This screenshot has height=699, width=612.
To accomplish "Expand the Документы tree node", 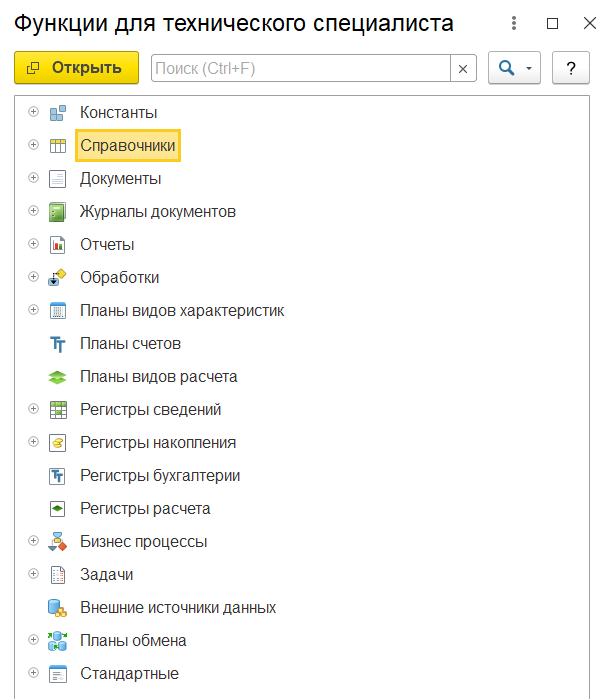I will (x=33, y=178).
